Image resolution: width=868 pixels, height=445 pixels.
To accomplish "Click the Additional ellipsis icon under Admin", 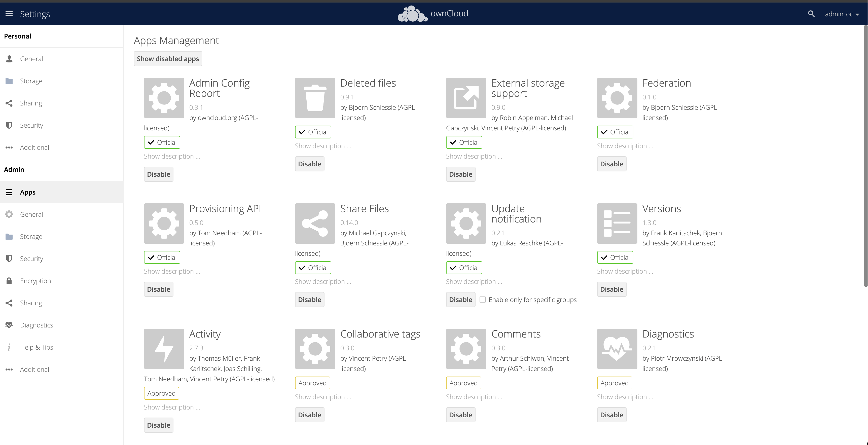I will (9, 369).
